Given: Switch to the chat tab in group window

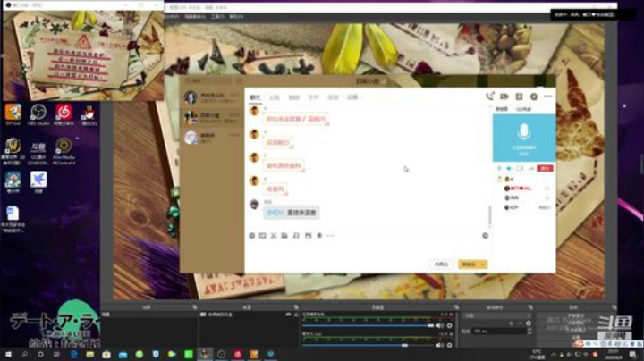Looking at the screenshot, I should pos(255,97).
